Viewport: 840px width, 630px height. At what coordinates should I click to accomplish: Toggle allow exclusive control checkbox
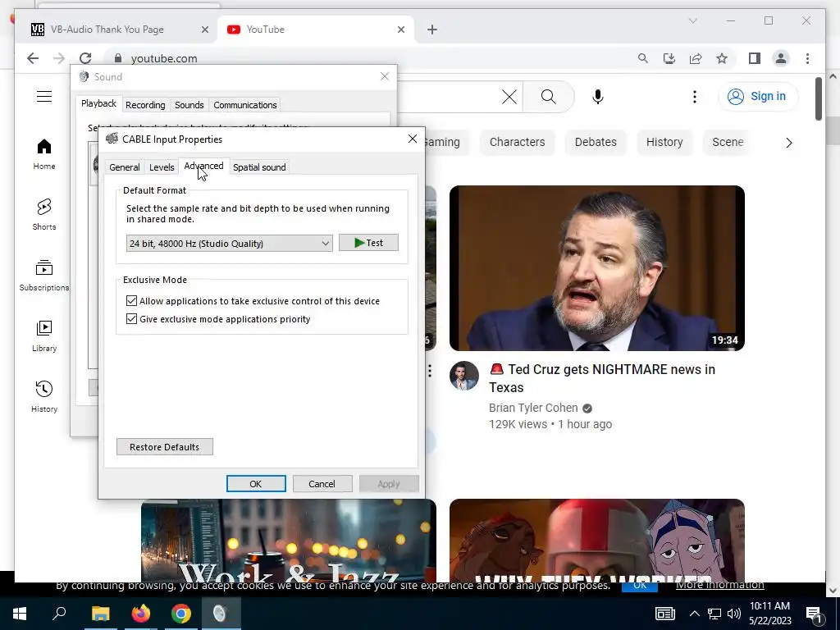point(131,301)
